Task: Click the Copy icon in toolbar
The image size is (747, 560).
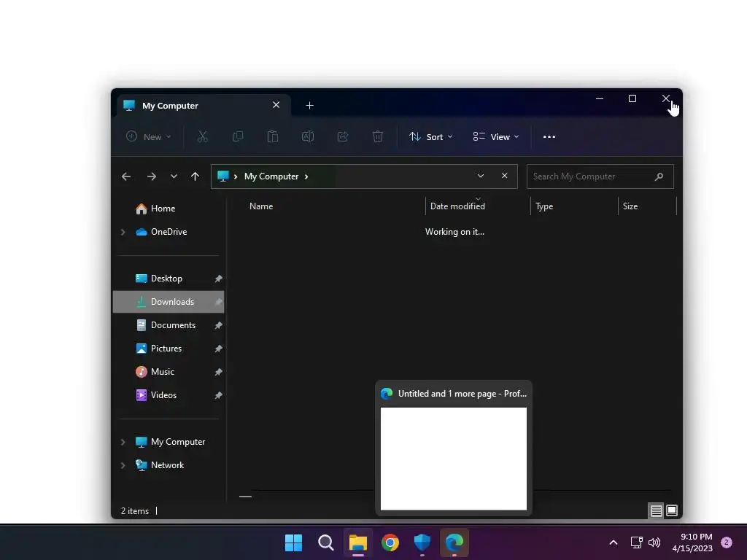Action: [x=238, y=136]
